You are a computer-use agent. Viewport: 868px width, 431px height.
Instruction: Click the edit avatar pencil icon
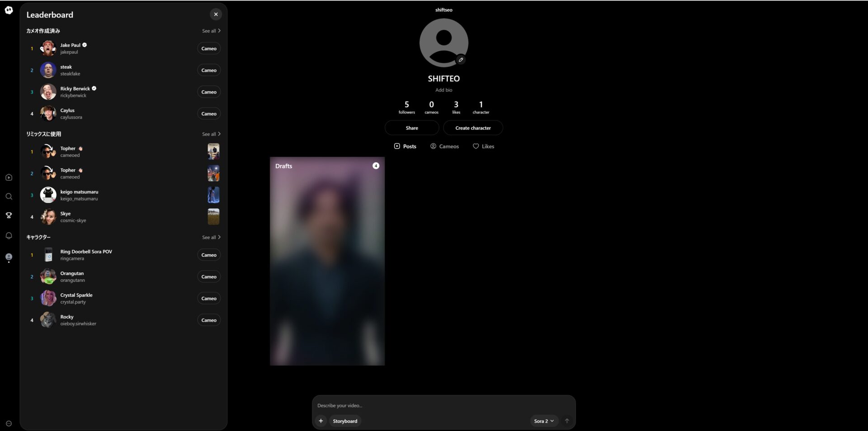pos(461,60)
